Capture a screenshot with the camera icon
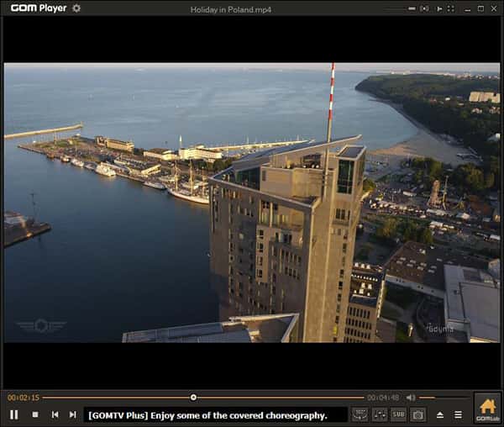 [x=417, y=414]
